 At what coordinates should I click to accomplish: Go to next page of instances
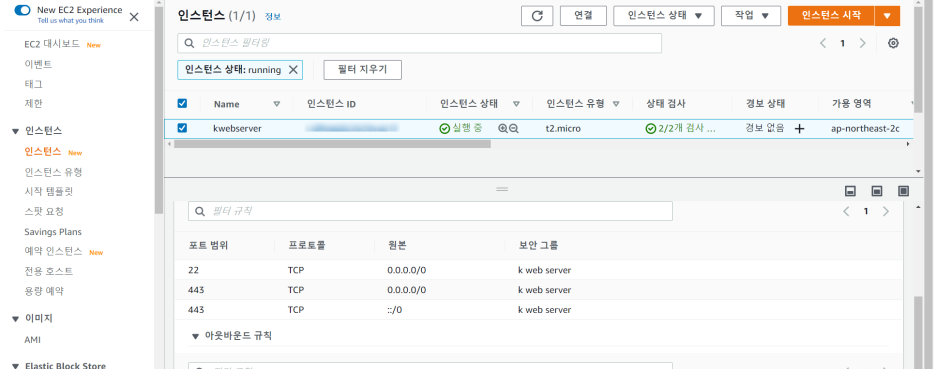pos(863,43)
